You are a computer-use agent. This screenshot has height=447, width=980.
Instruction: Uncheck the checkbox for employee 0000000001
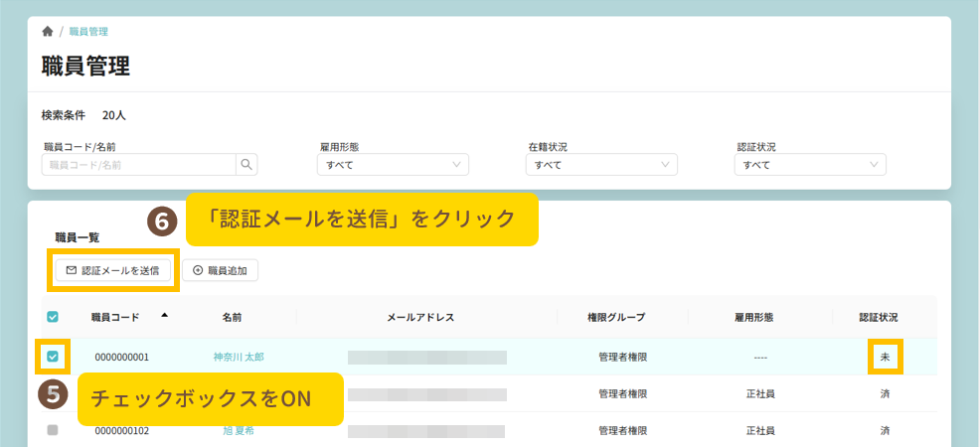point(53,357)
